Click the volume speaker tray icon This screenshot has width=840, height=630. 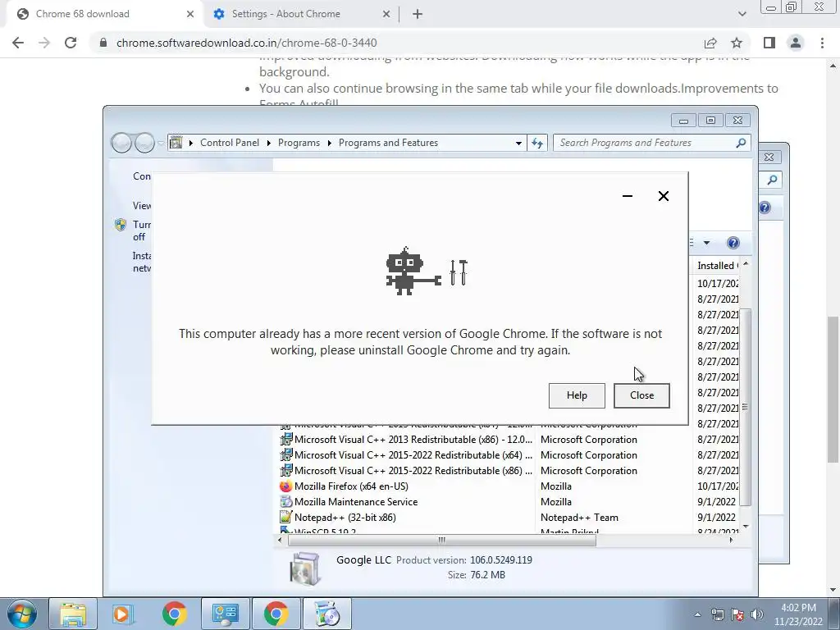coord(757,614)
